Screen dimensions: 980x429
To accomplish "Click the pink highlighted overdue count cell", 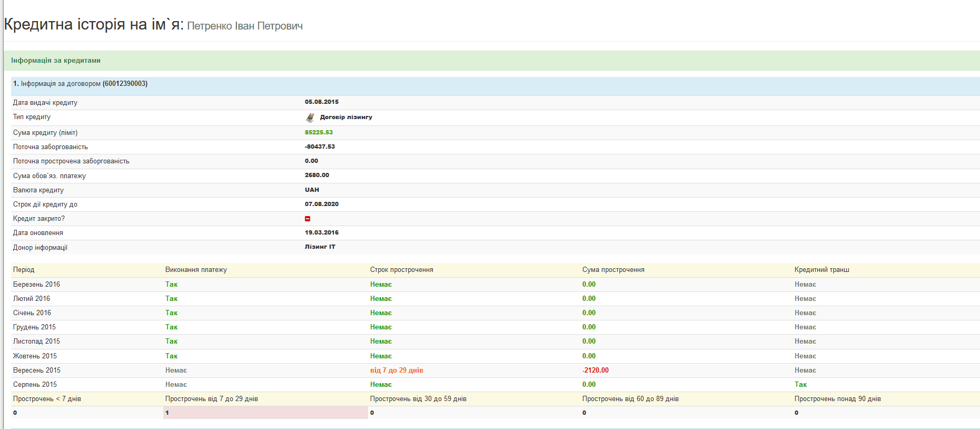I will pyautogui.click(x=265, y=413).
